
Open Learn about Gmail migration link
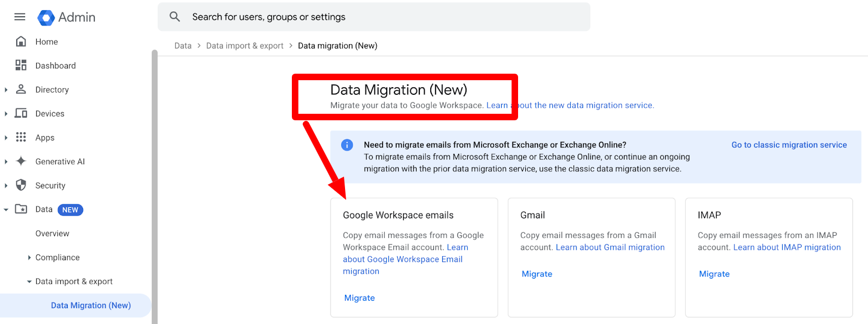tap(610, 247)
